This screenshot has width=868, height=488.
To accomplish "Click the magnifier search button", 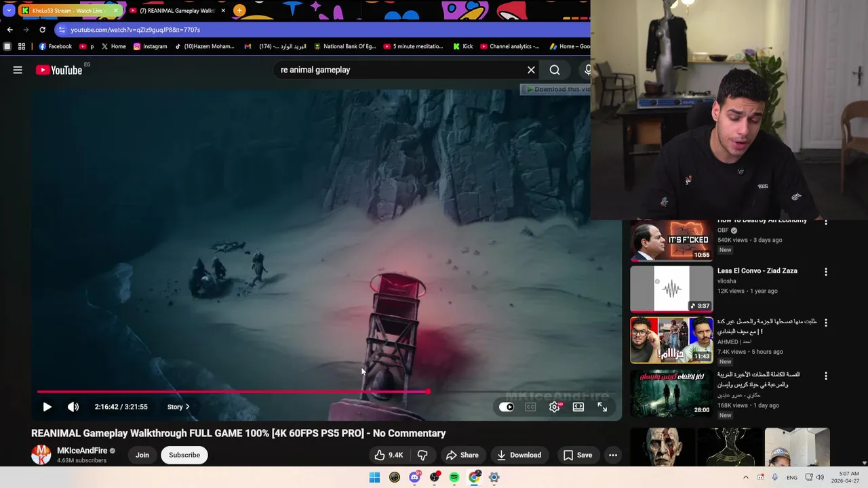I will click(555, 70).
